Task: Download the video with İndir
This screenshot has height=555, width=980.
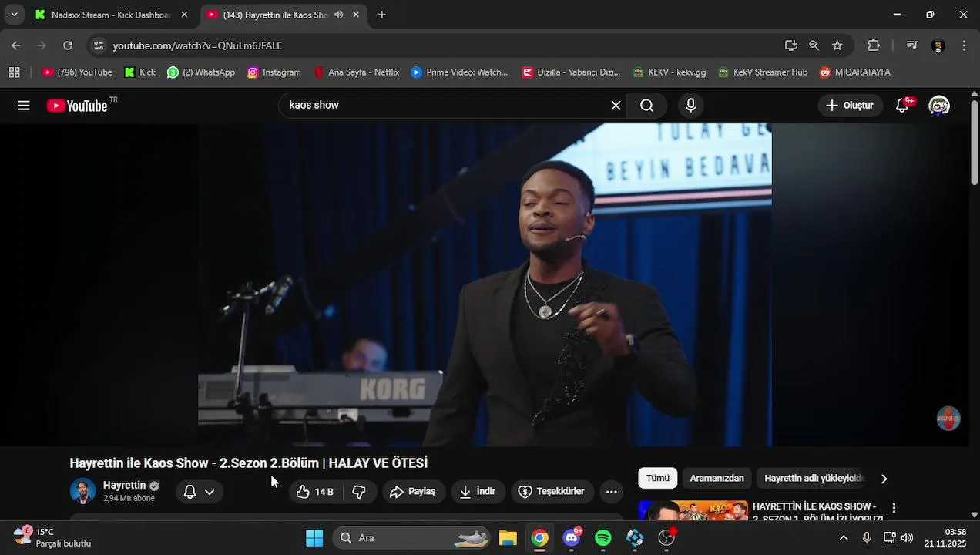Action: point(478,492)
